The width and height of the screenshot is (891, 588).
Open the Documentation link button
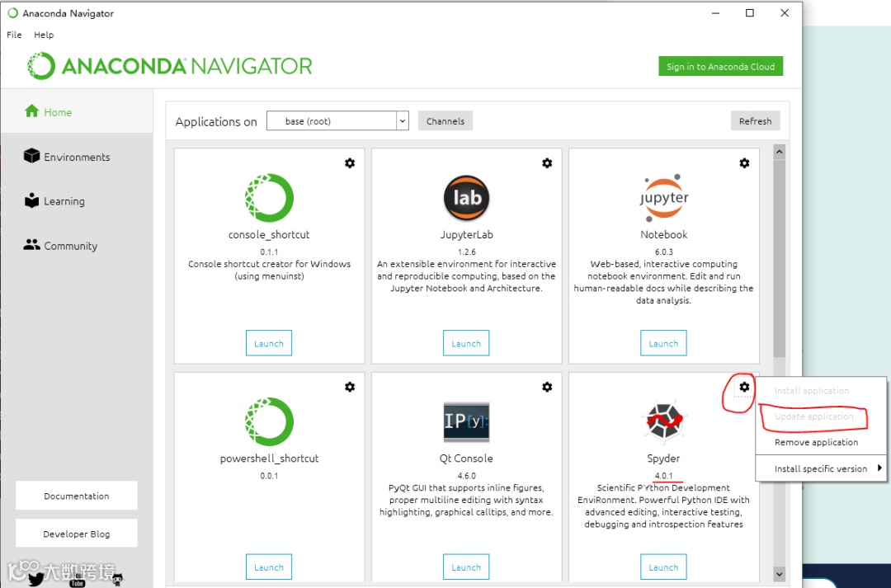point(77,496)
